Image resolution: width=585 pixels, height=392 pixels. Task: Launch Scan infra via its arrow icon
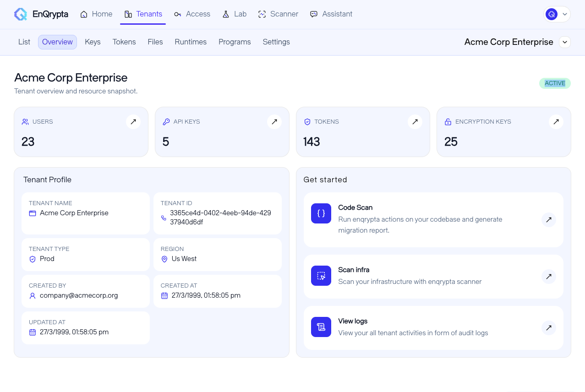tap(549, 277)
